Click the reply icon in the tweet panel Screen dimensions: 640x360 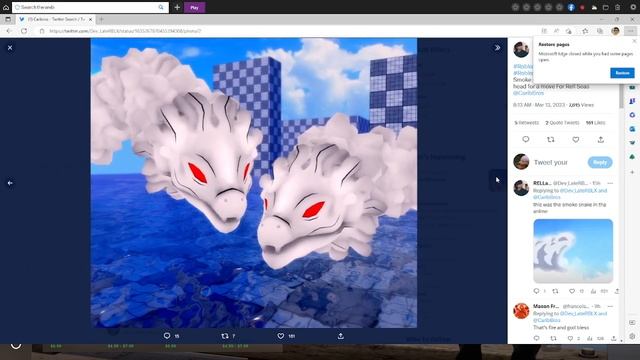pyautogui.click(x=526, y=140)
